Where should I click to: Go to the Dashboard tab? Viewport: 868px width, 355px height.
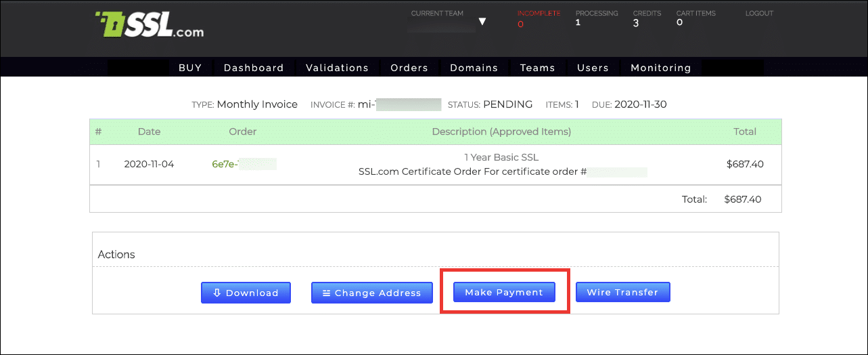(x=254, y=68)
